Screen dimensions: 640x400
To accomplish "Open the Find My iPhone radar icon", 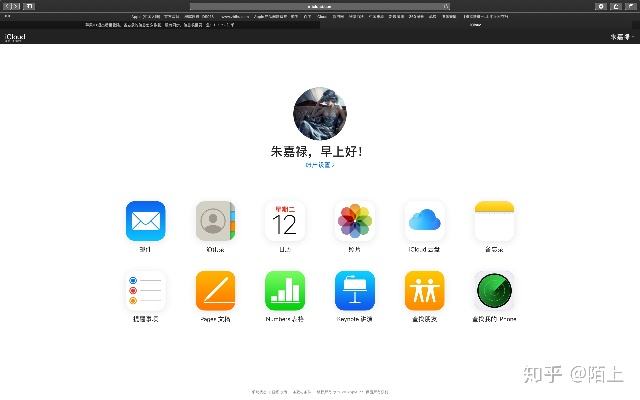I will tap(494, 291).
